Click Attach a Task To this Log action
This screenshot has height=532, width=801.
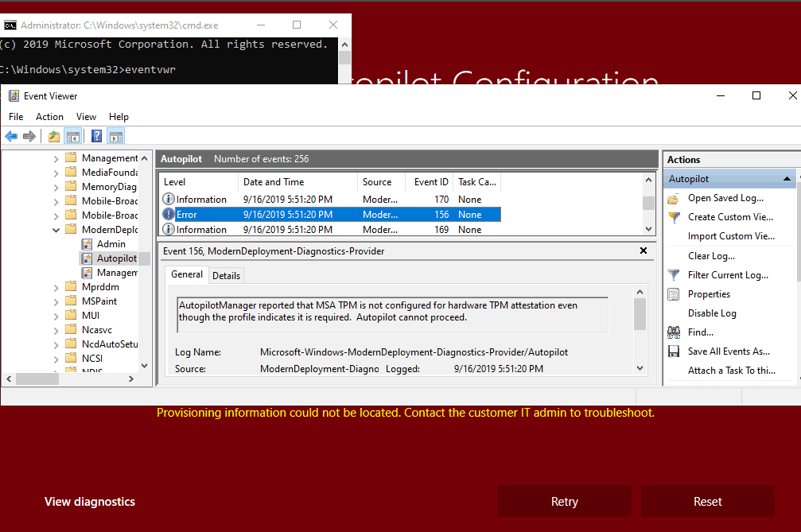click(x=732, y=371)
